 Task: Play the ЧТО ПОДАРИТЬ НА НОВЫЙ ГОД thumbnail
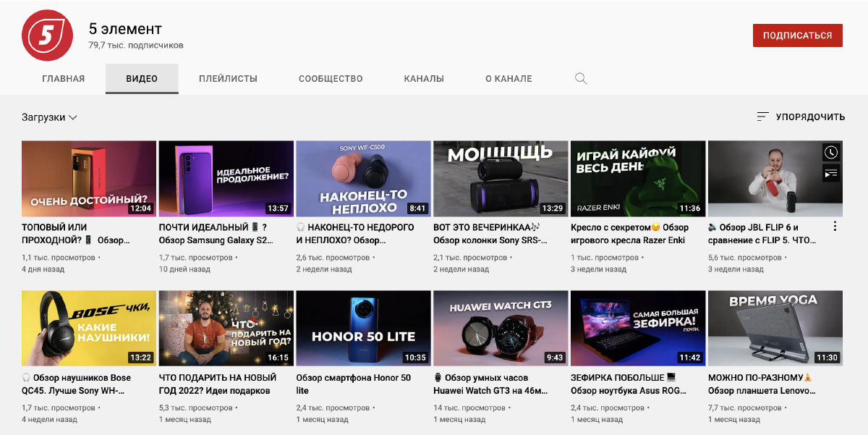point(226,329)
